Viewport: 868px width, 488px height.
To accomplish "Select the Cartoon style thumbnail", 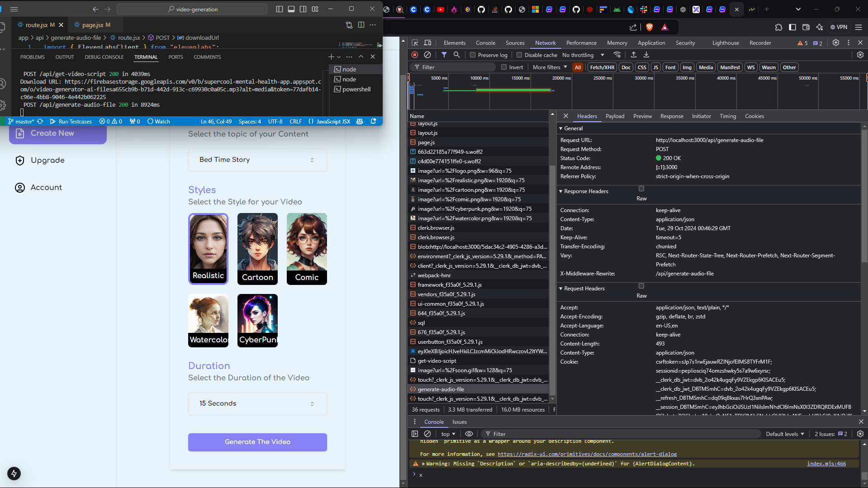I will 257,249.
